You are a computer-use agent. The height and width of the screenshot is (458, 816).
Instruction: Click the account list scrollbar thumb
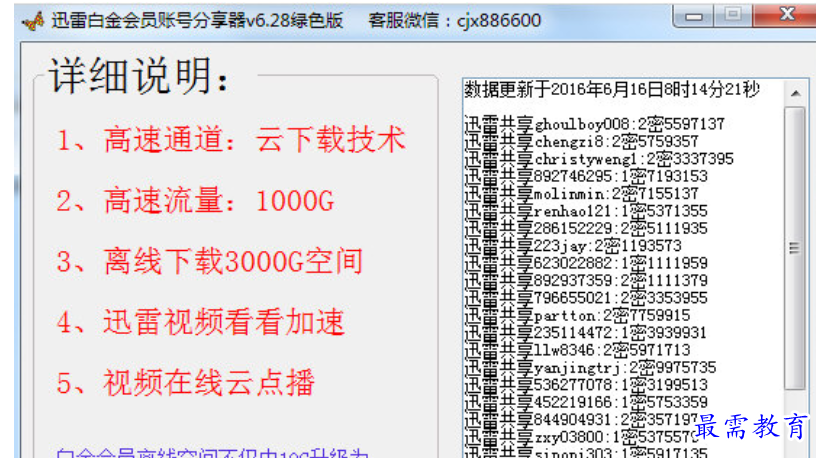[795, 248]
